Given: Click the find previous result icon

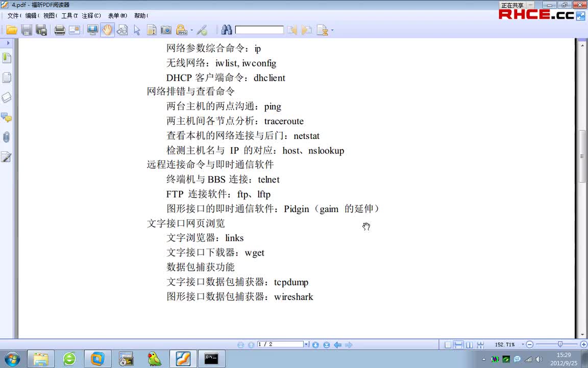Looking at the screenshot, I should [x=292, y=30].
